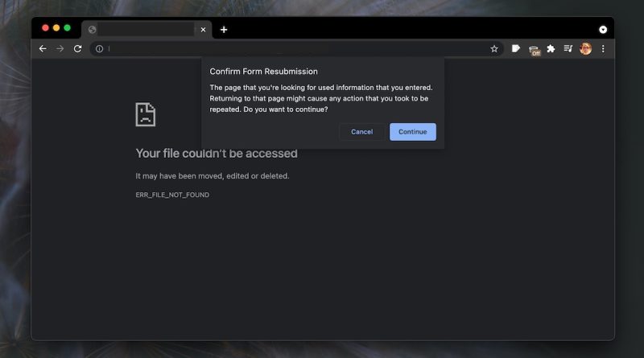Bookmark this page with the star icon

(494, 49)
